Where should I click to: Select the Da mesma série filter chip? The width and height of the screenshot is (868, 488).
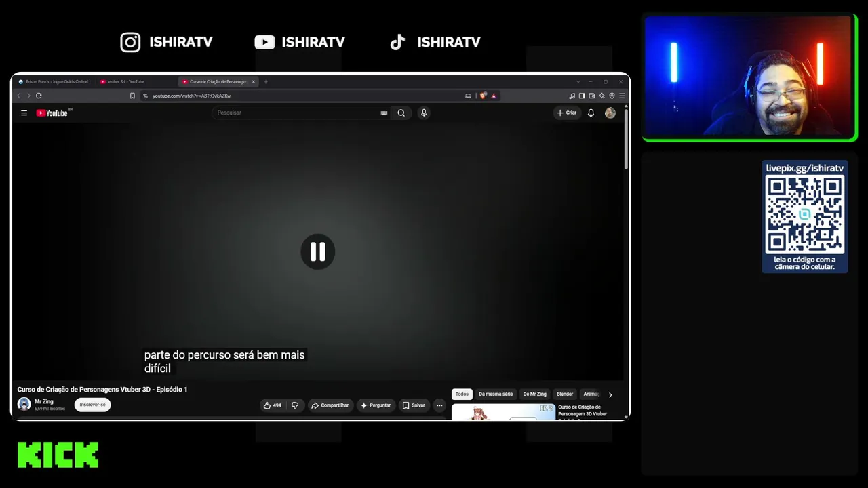pyautogui.click(x=496, y=394)
